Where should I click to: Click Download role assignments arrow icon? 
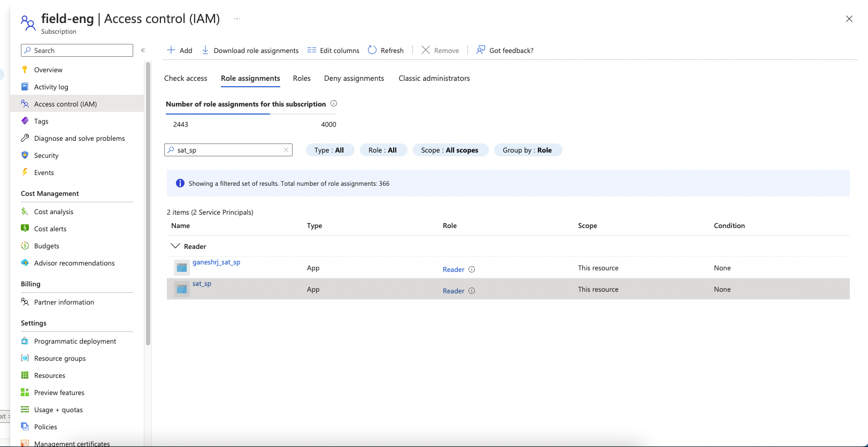tap(205, 50)
